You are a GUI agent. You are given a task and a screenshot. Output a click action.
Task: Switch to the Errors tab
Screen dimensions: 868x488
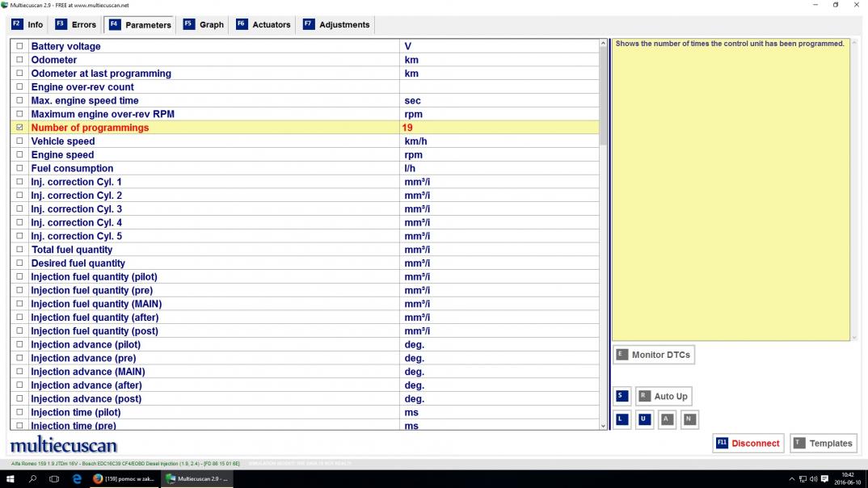click(x=76, y=25)
